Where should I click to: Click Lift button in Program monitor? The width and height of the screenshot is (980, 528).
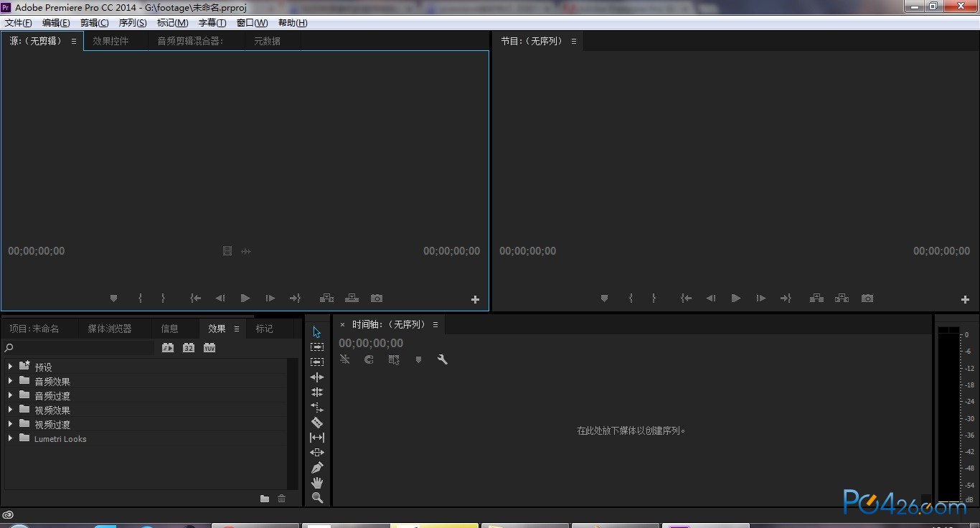[x=816, y=298]
